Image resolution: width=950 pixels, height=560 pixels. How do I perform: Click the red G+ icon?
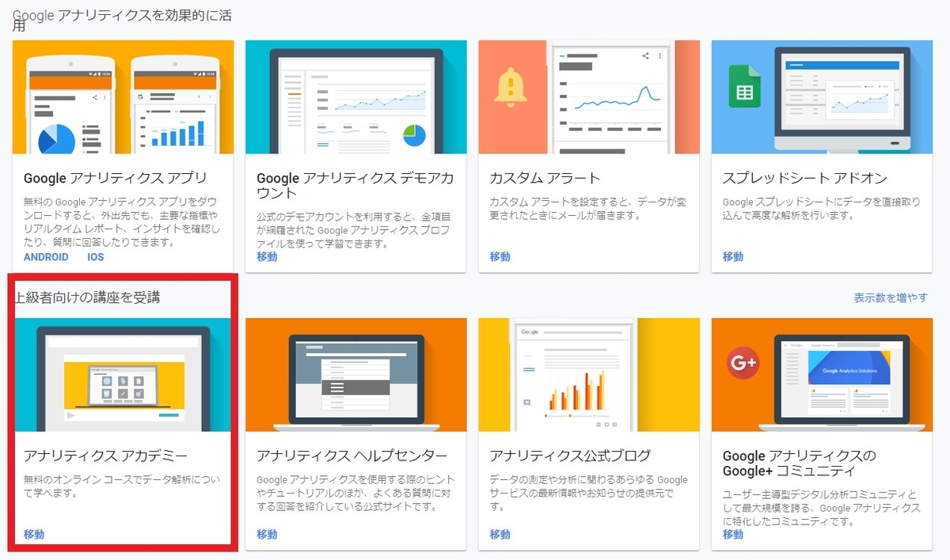(743, 363)
